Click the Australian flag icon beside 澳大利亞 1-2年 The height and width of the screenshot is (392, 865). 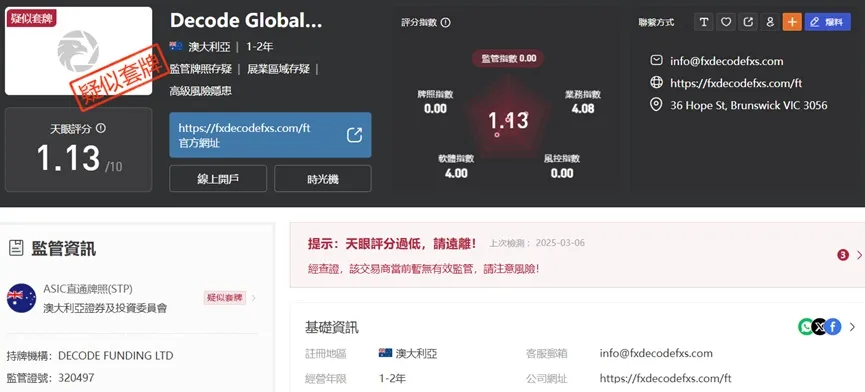tap(176, 47)
